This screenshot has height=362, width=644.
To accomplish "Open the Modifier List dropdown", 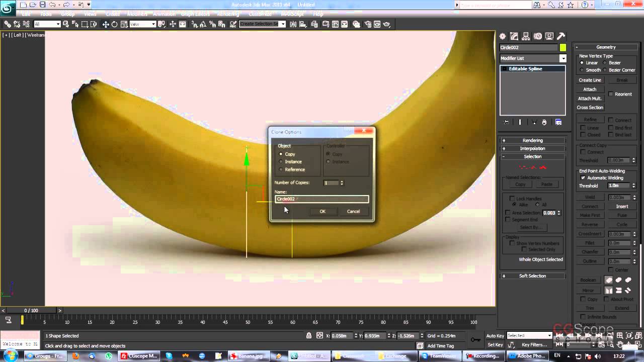I will (x=562, y=58).
